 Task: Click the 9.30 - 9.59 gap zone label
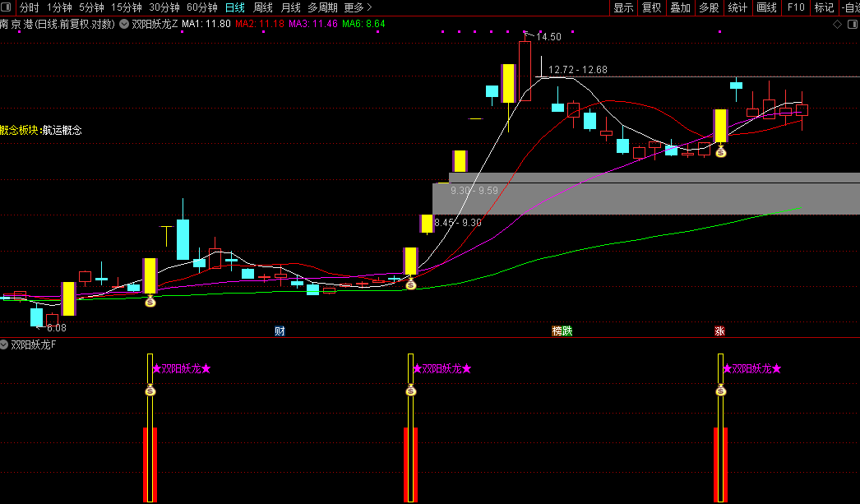coord(474,191)
